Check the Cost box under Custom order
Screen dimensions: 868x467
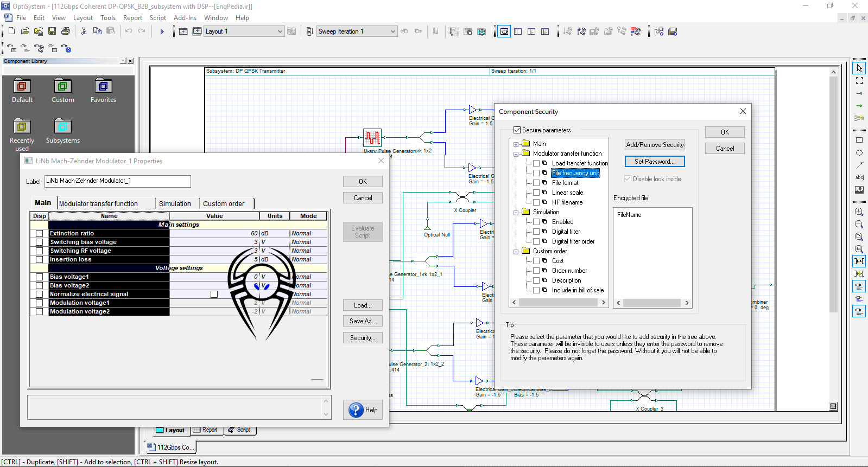(536, 261)
